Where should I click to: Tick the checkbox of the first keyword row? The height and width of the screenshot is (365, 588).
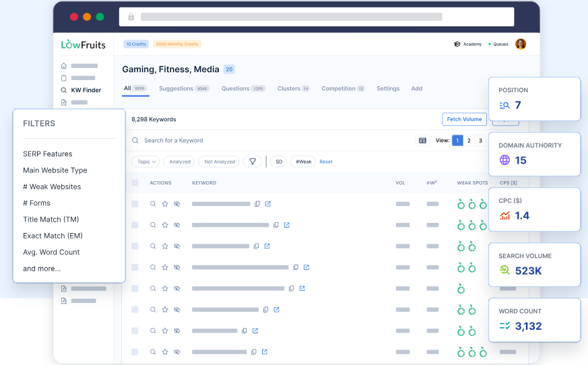click(x=135, y=203)
